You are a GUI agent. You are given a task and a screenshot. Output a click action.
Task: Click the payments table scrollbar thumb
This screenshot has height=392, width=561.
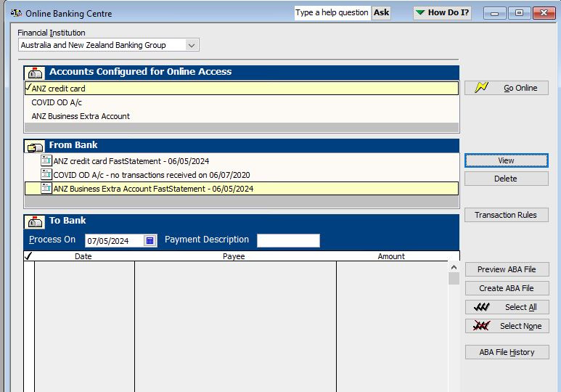(x=454, y=278)
